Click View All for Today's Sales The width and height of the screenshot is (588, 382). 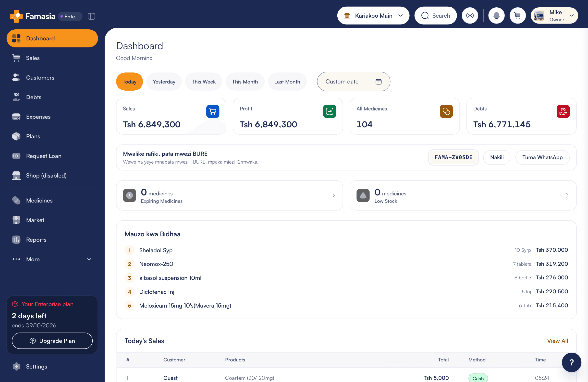pos(557,341)
